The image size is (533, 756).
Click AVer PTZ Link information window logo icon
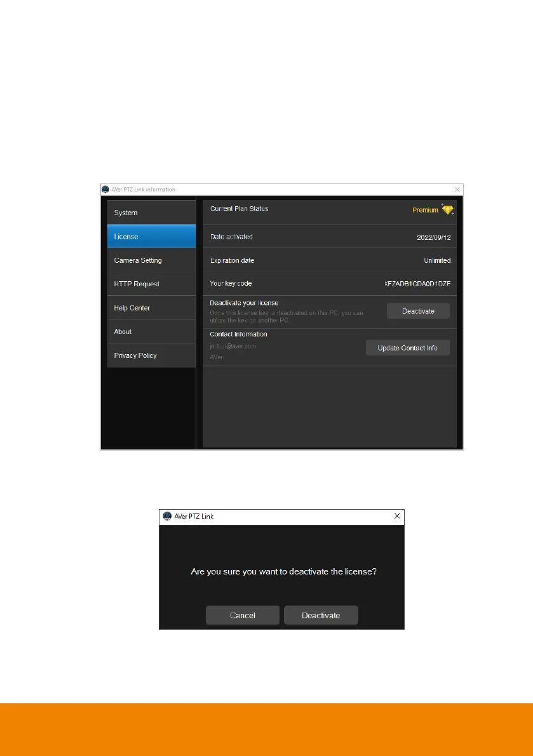[x=105, y=190]
